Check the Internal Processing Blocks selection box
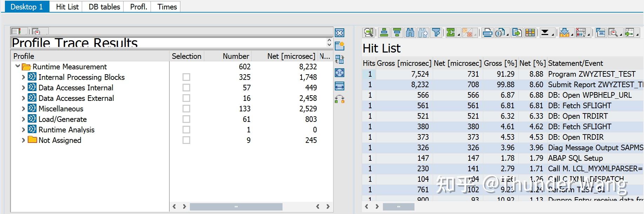The width and height of the screenshot is (644, 214). 186,77
